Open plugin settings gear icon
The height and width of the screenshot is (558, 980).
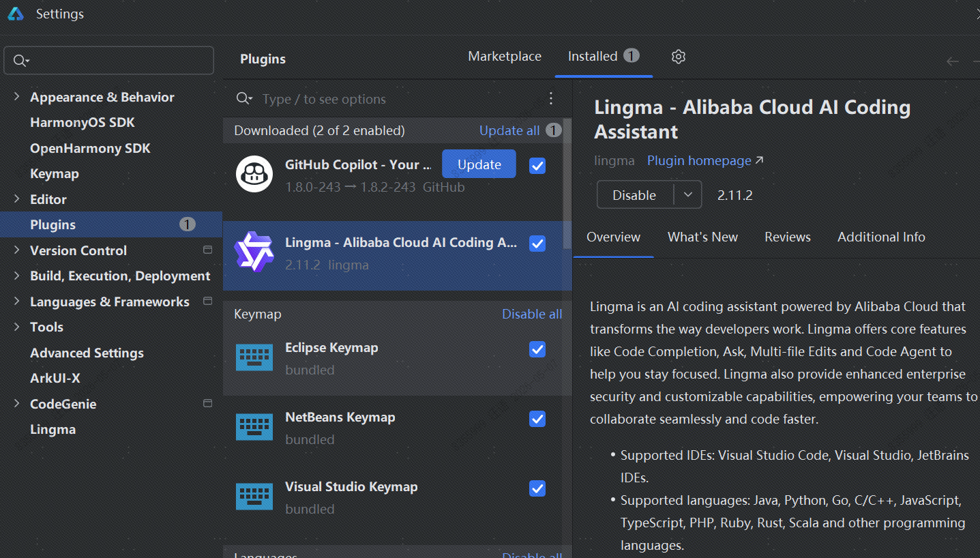(x=678, y=57)
